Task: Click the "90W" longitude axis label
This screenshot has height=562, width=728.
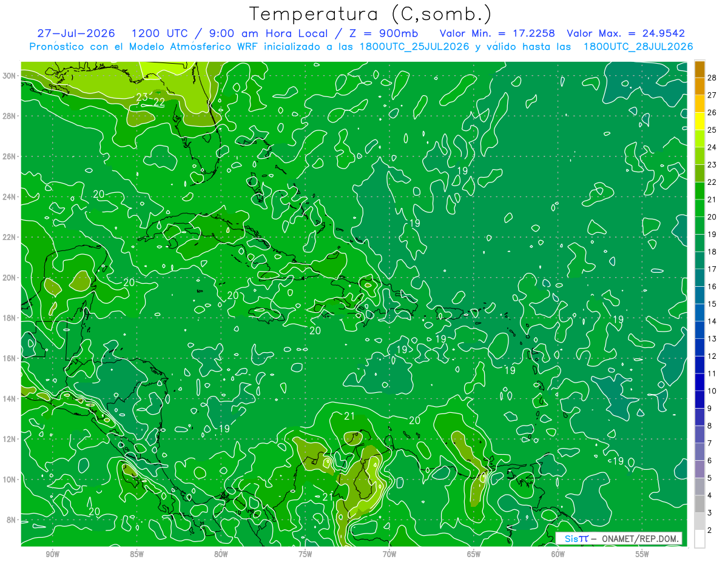Action: tap(52, 555)
